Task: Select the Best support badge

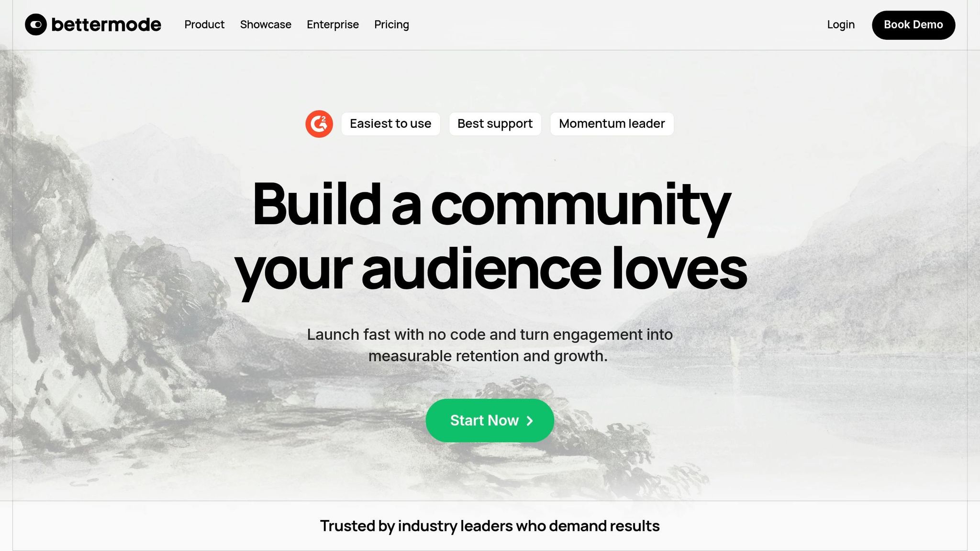Action: pyautogui.click(x=495, y=124)
